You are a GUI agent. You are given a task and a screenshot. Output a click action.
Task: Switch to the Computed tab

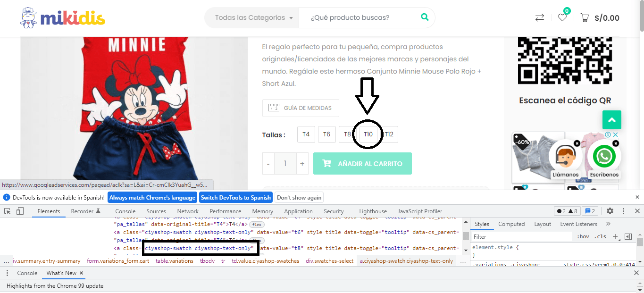click(511, 224)
